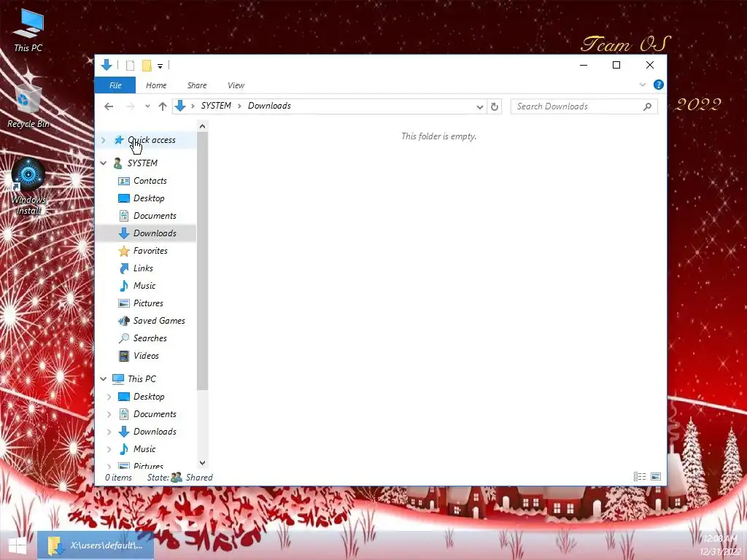747x560 pixels.
Task: Switch to the Home ribbon tab
Action: (x=156, y=85)
